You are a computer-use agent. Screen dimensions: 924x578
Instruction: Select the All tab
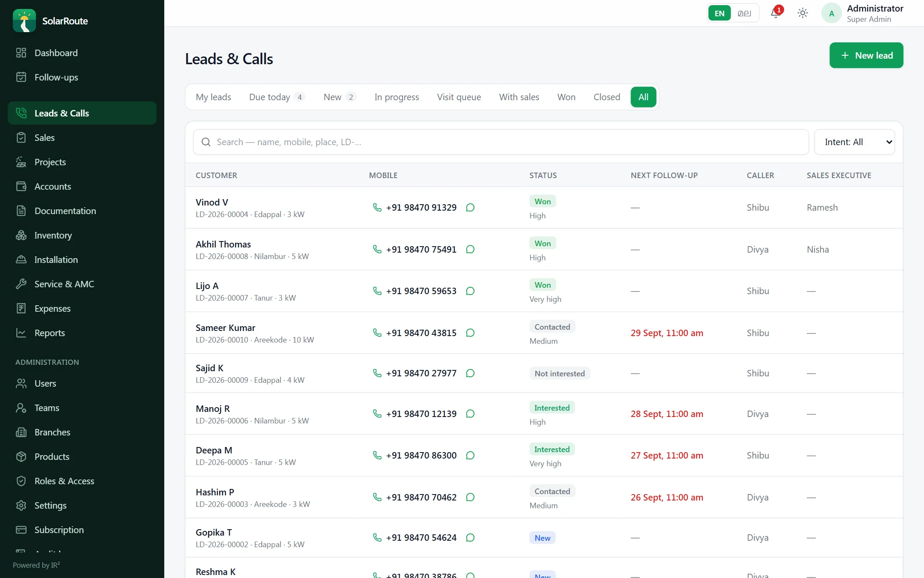point(643,97)
